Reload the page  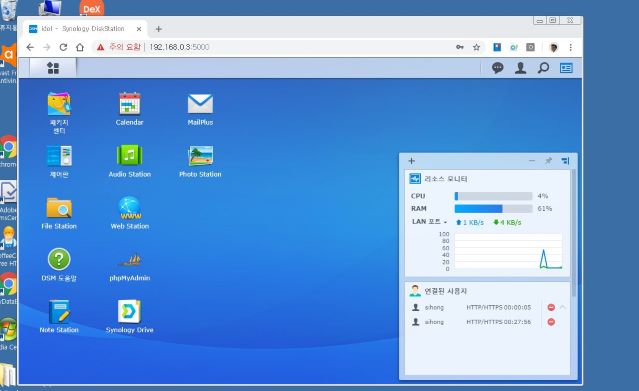63,47
